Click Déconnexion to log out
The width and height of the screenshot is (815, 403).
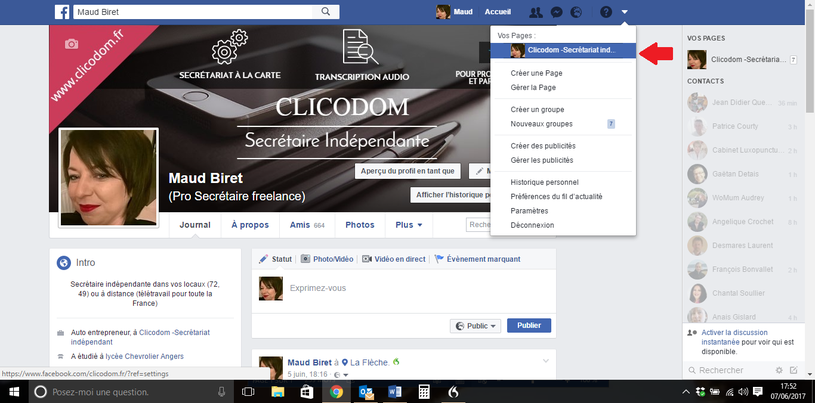tap(532, 225)
